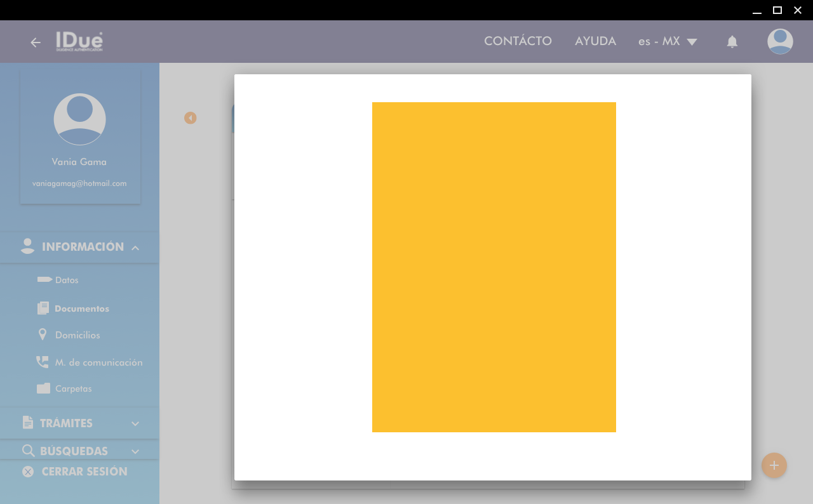Open the es - MX language dropdown
Viewport: 813px width, 504px height.
coord(668,42)
